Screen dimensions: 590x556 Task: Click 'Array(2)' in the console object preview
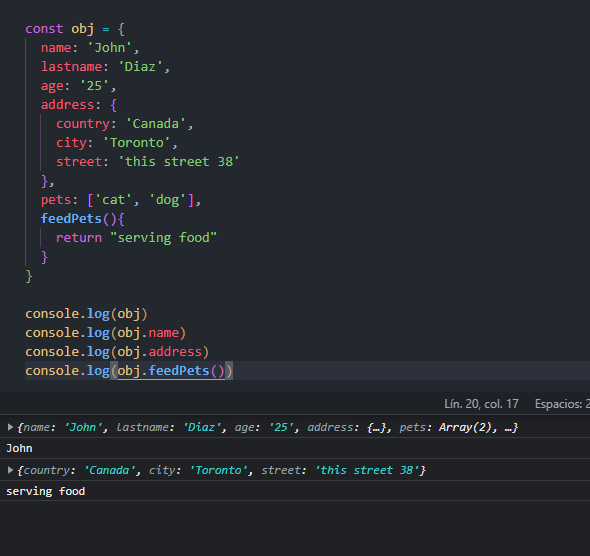tap(465, 427)
